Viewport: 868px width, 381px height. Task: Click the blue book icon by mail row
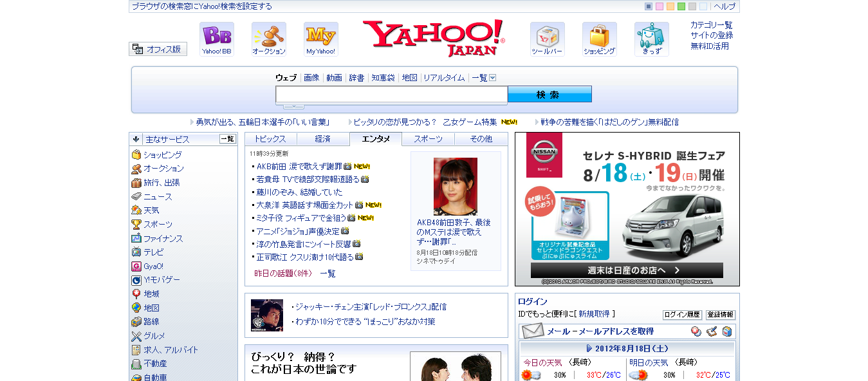[x=727, y=331]
